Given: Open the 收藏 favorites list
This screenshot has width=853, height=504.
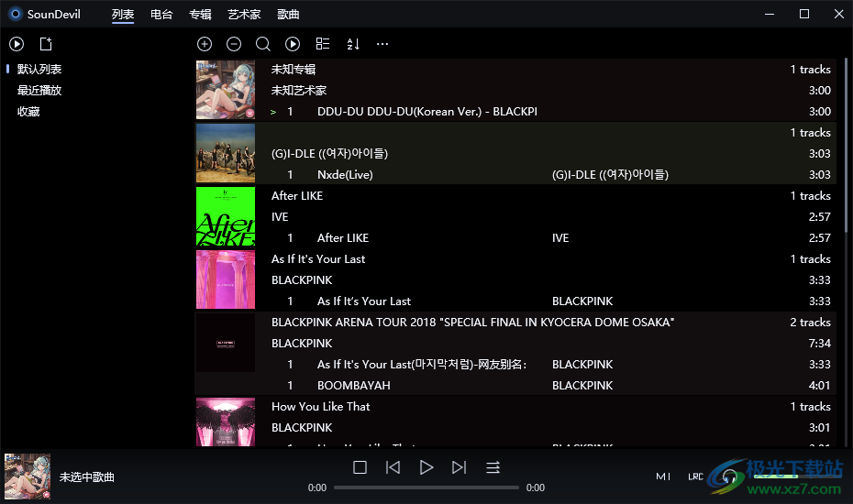Looking at the screenshot, I should (28, 112).
